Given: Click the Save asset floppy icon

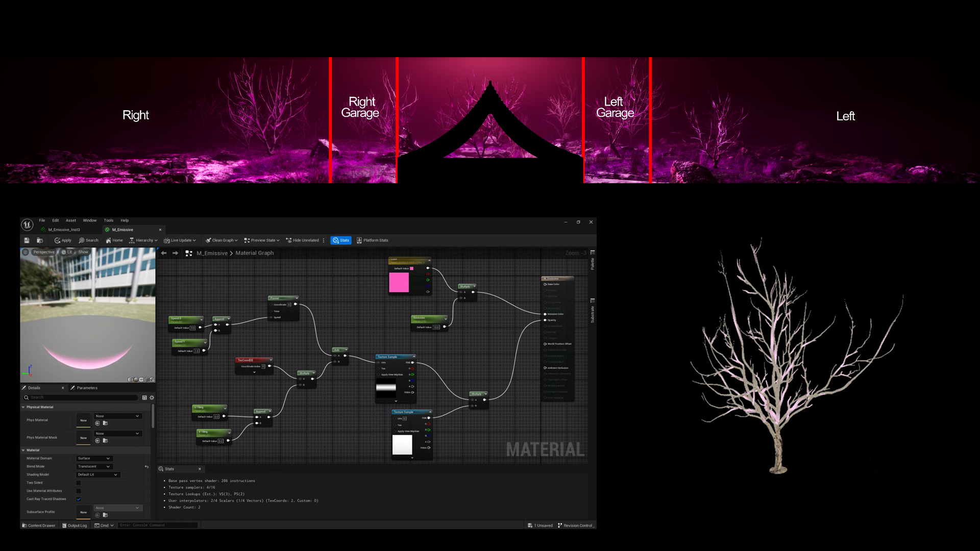Looking at the screenshot, I should 27,240.
